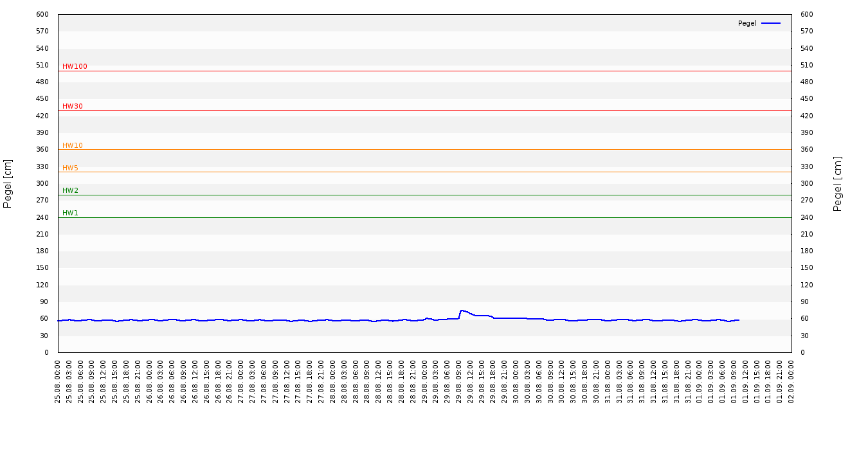Click the 28.08. 00:00 time label
This screenshot has width=868, height=450.
click(x=333, y=381)
